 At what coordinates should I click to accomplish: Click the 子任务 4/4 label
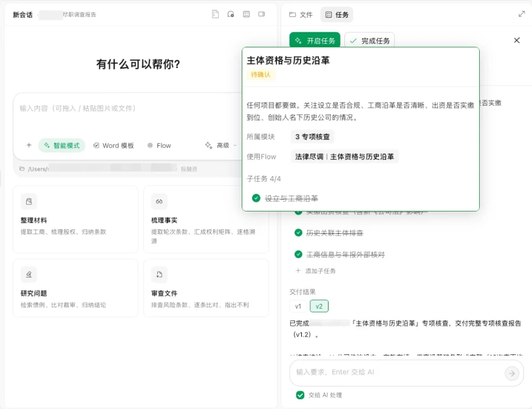pyautogui.click(x=264, y=179)
